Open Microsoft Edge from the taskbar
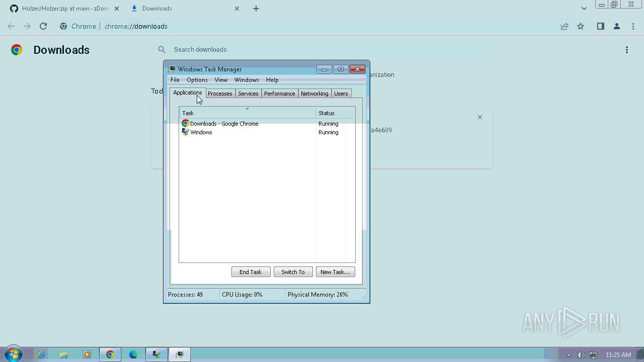This screenshot has height=362, width=644. (133, 354)
